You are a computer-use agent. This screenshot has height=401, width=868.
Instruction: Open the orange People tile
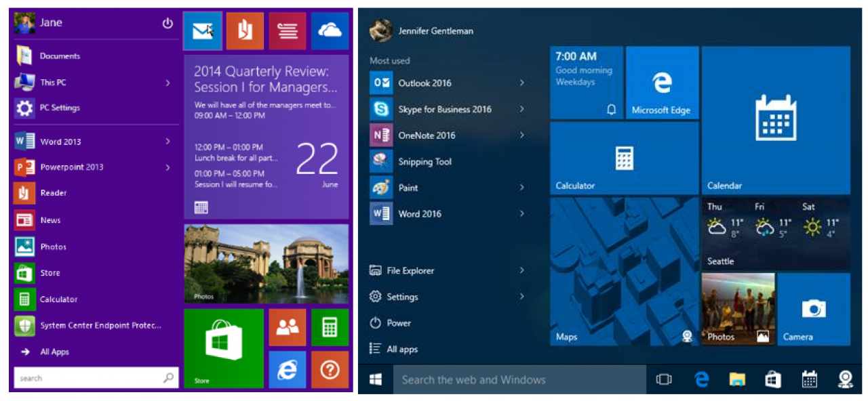[x=288, y=327]
